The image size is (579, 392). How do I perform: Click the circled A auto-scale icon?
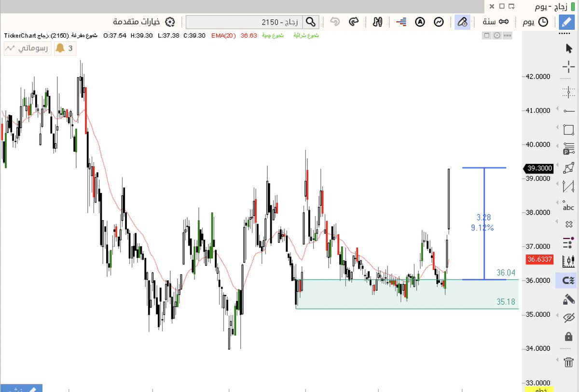[420, 22]
